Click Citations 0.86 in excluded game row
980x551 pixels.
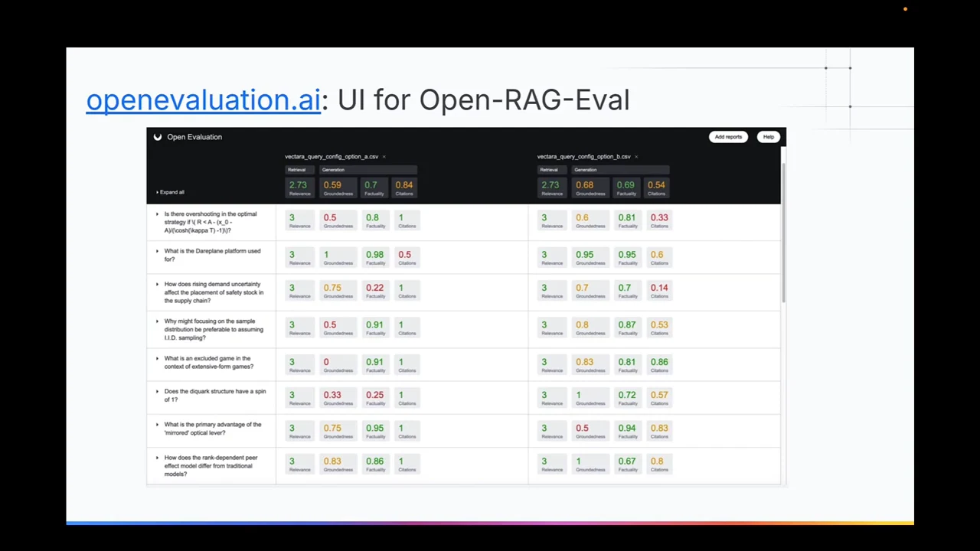click(659, 364)
